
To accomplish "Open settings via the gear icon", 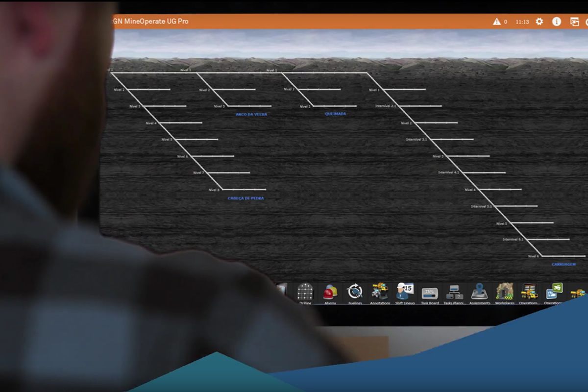I will [x=539, y=22].
